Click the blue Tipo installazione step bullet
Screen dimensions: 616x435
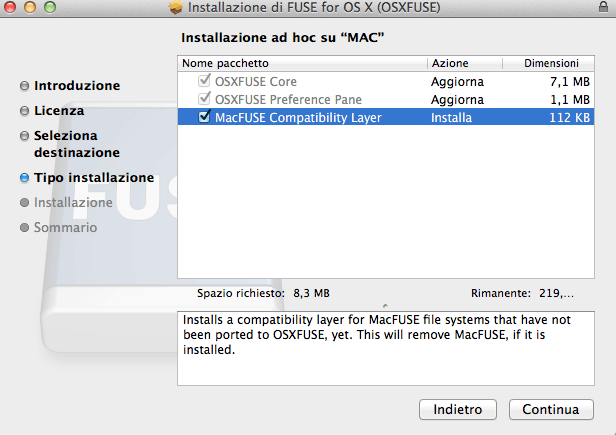[x=24, y=178]
